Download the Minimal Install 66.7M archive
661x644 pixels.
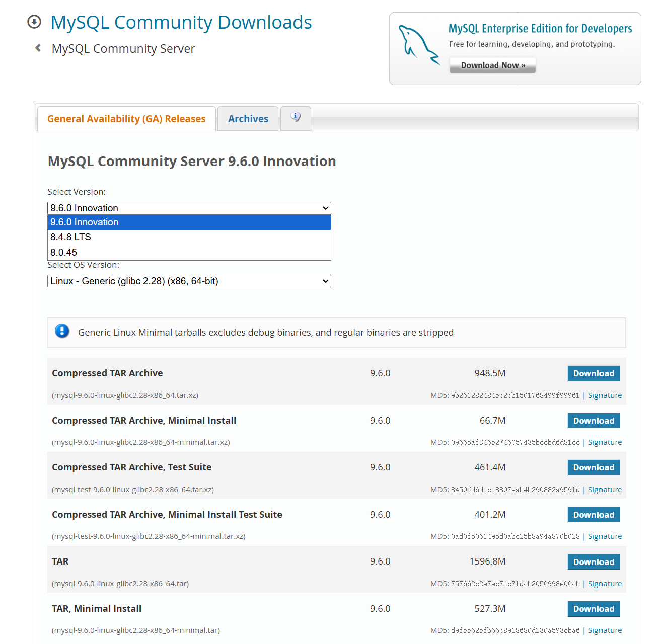coord(593,421)
